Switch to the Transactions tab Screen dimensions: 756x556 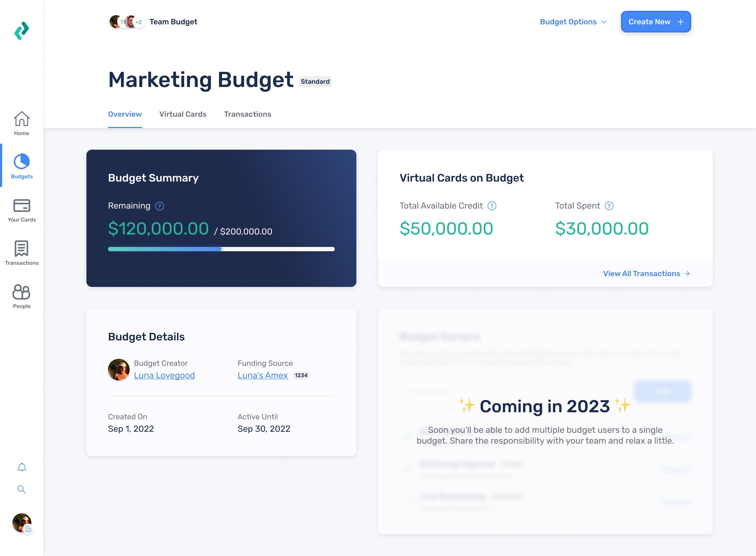(248, 114)
